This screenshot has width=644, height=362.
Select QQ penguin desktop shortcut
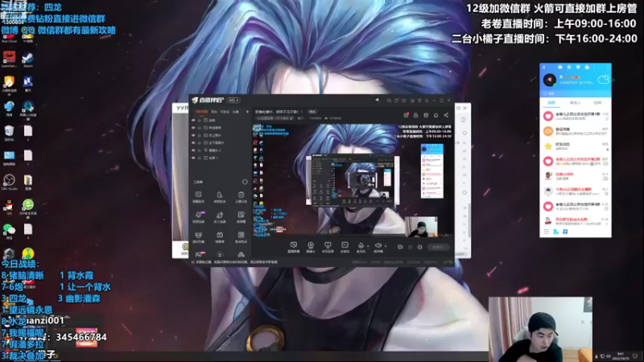tap(9, 208)
